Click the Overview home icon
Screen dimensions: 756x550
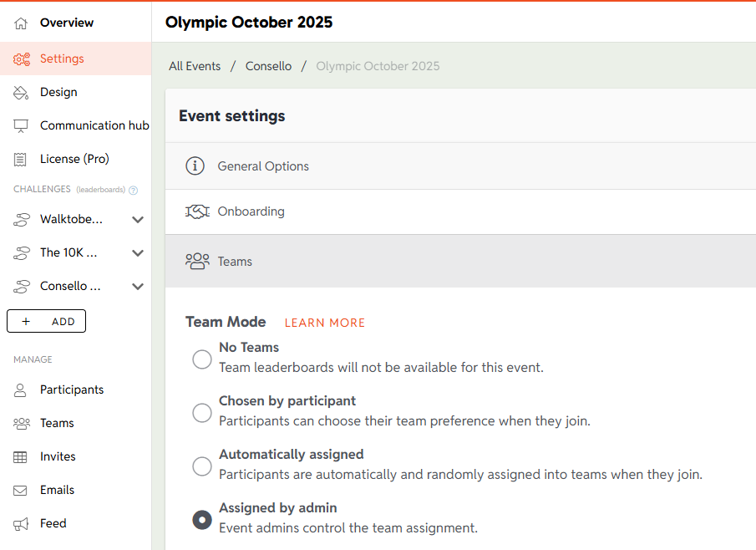pyautogui.click(x=22, y=23)
